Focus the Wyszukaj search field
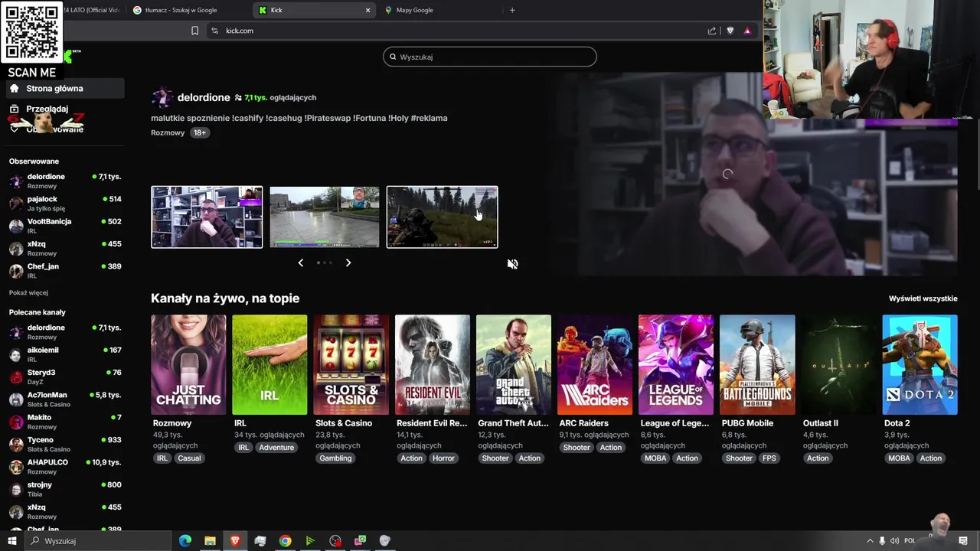This screenshot has height=551, width=980. [490, 57]
